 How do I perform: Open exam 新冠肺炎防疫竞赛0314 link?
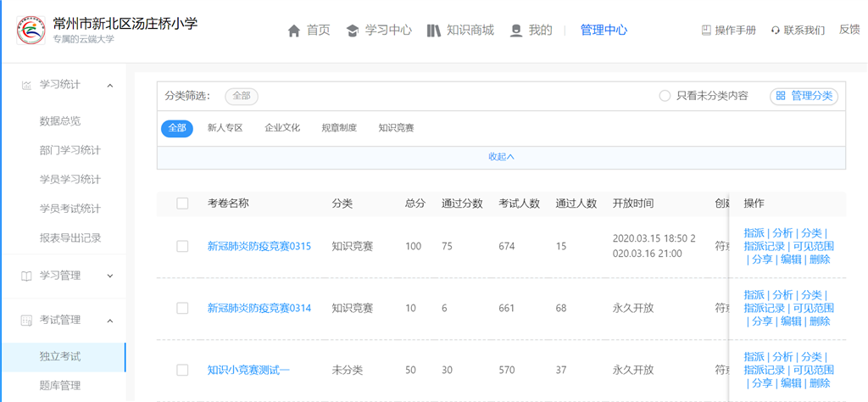click(x=259, y=308)
